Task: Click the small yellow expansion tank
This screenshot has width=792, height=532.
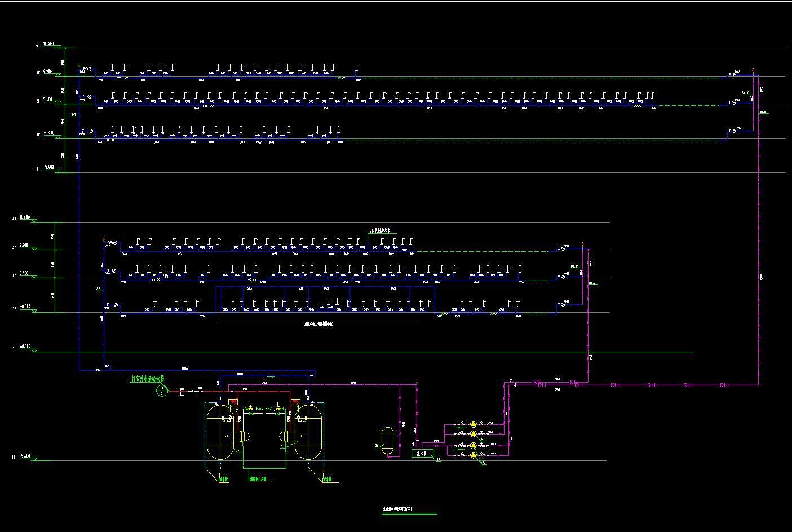Action: [387, 440]
